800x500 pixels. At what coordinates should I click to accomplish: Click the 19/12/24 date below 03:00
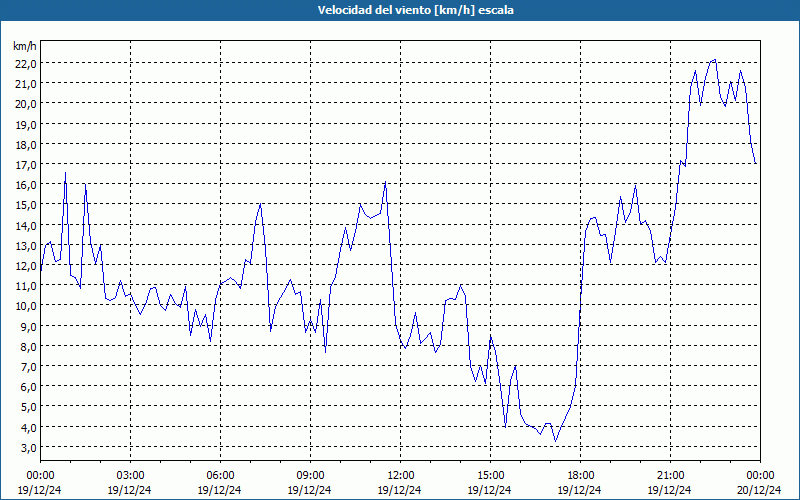[x=130, y=490]
